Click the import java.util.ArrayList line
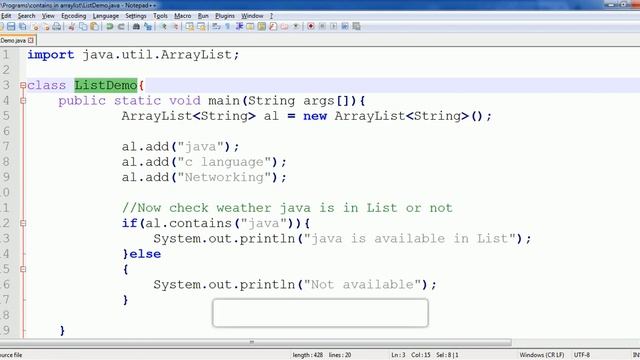This screenshot has height=360, width=640. click(x=133, y=55)
